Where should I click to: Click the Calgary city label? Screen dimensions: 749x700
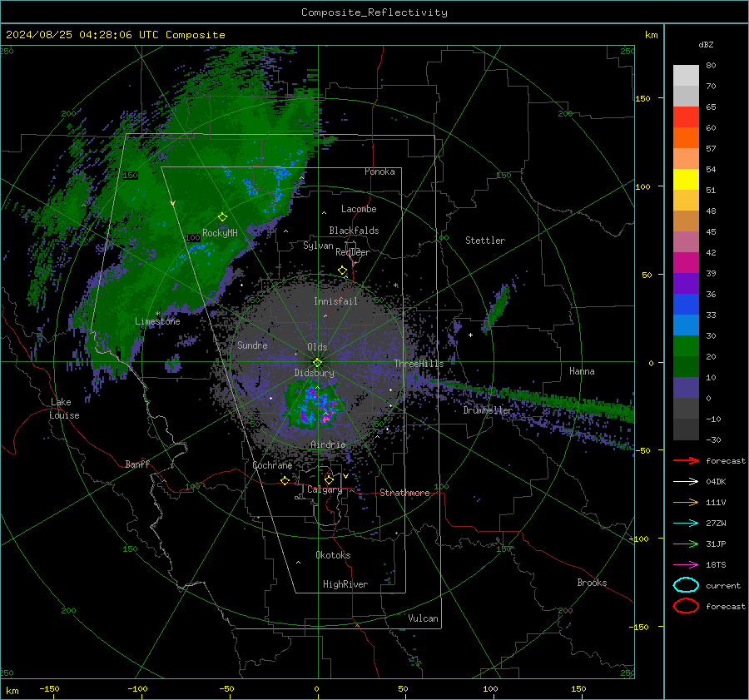(x=325, y=489)
